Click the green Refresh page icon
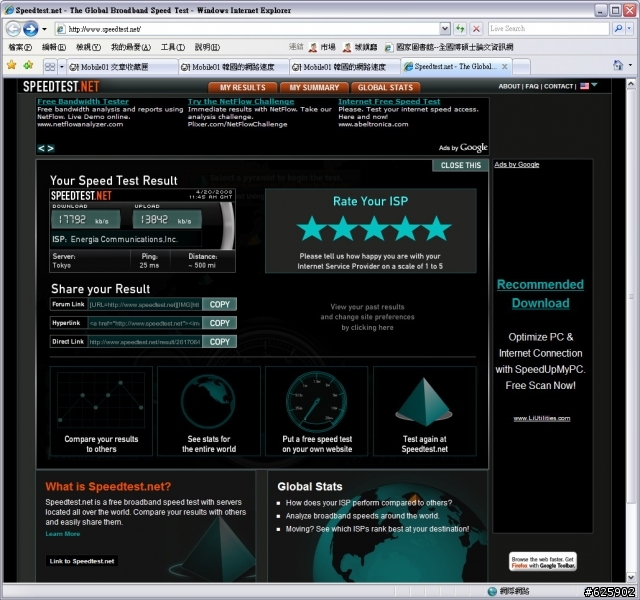Image resolution: width=640 pixels, height=600 pixels. tap(460, 29)
